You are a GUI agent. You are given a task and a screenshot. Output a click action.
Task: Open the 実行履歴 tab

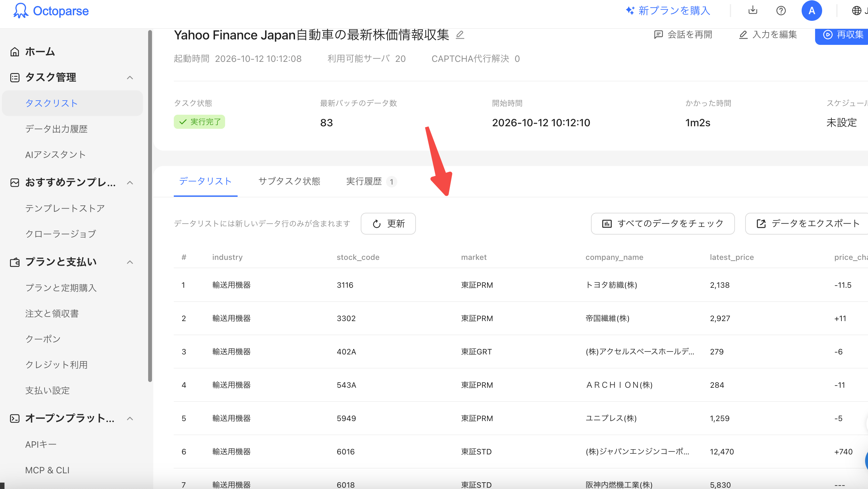coord(371,181)
